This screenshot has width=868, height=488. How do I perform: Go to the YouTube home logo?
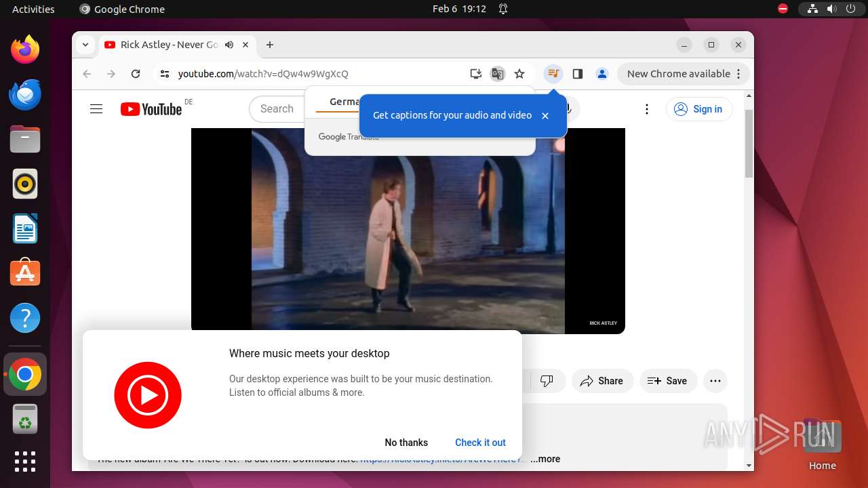[x=151, y=109]
